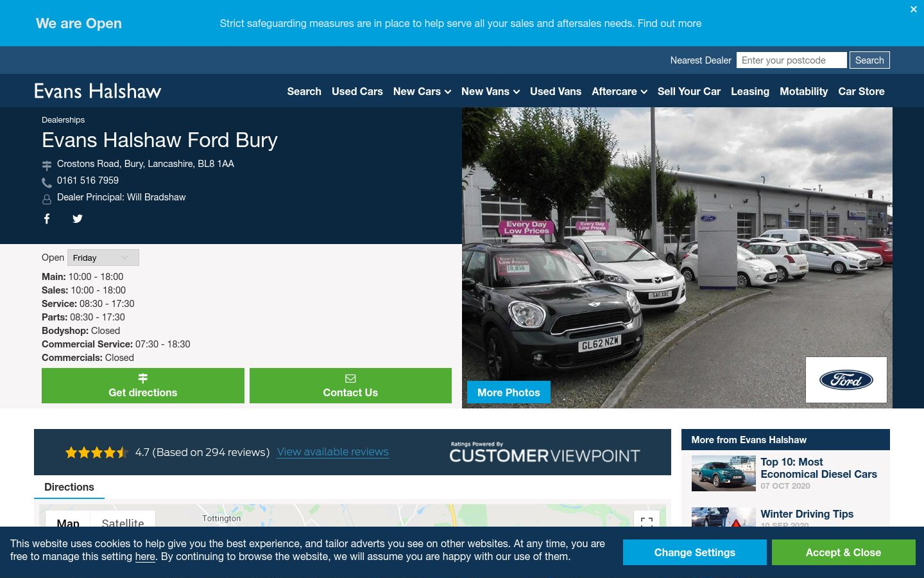Viewport: 924px width, 578px height.
Task: Switch map to Satellite view
Action: point(123,522)
